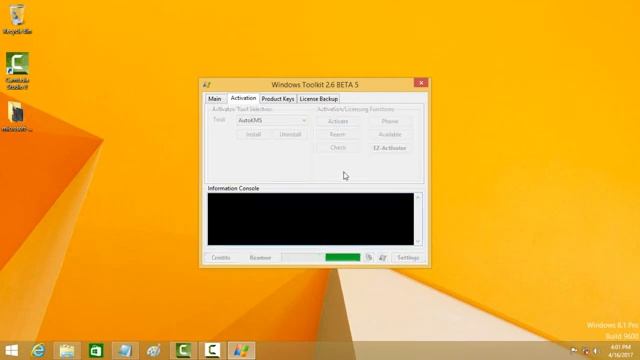
Task: Open the Readme button
Action: tap(260, 258)
